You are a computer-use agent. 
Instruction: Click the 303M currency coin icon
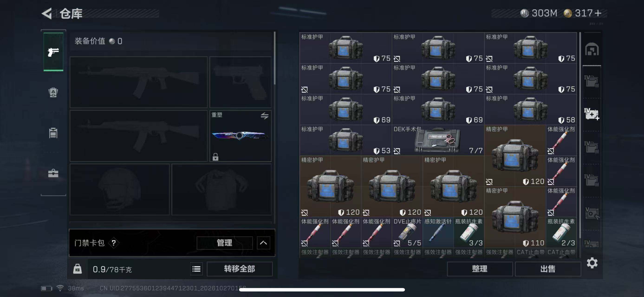pos(524,13)
